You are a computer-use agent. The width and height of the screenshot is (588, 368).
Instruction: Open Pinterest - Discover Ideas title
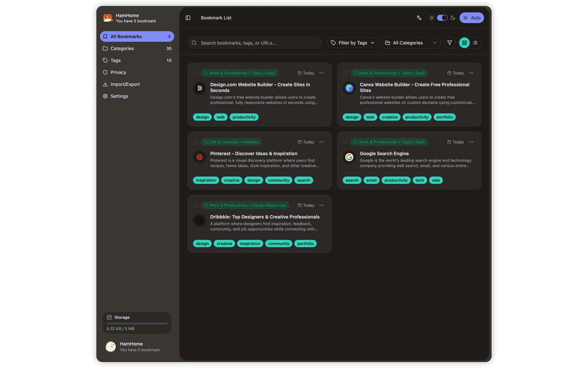[x=254, y=154]
